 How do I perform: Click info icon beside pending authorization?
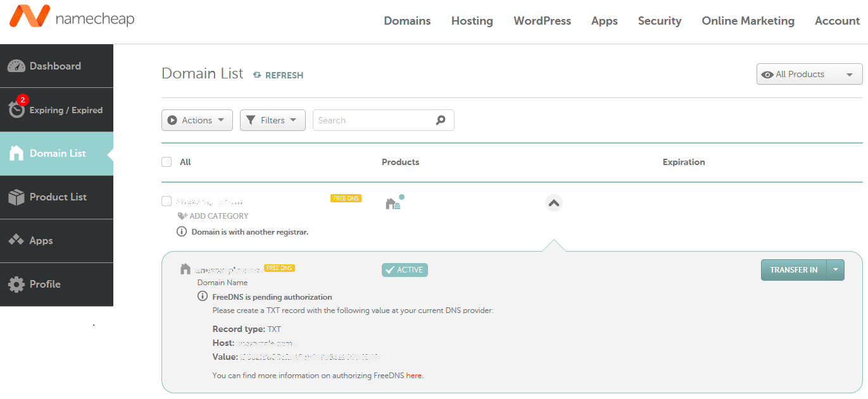click(x=203, y=297)
